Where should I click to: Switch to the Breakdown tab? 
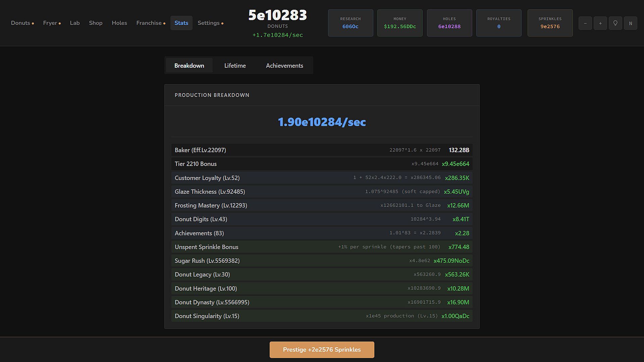click(189, 65)
